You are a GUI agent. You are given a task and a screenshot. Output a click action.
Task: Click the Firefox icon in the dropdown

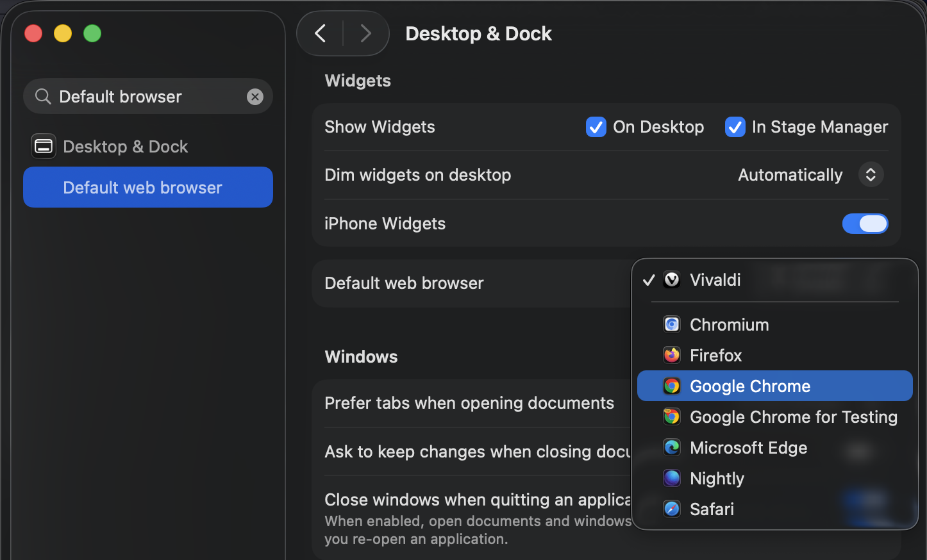[x=671, y=355]
